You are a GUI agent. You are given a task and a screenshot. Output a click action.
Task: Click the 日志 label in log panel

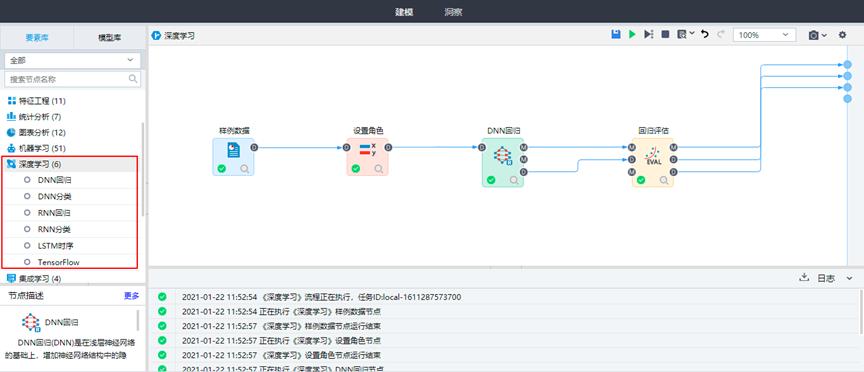point(825,278)
